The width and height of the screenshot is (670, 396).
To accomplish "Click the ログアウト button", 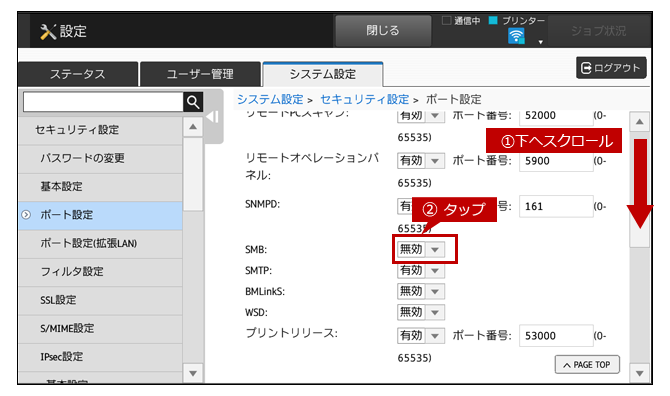I will 611,68.
